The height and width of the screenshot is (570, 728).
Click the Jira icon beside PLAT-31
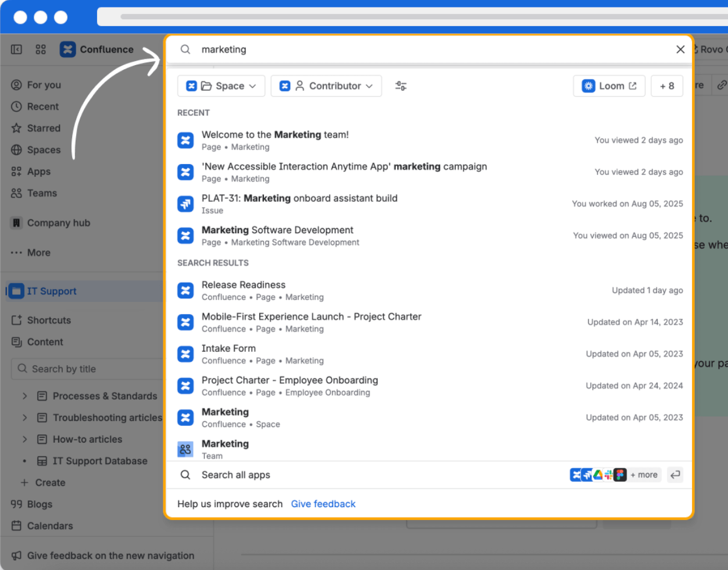point(185,204)
